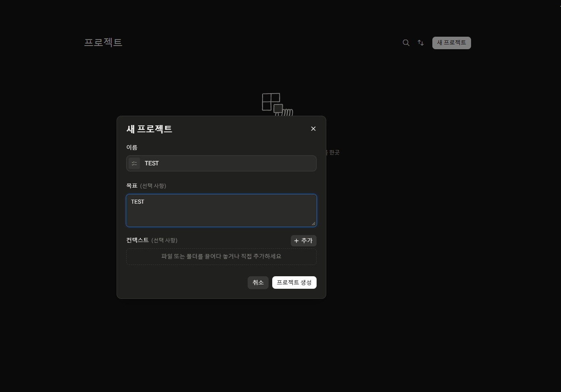This screenshot has height=392, width=561.
Task: Click the project icon picker beside name
Action: [x=134, y=163]
